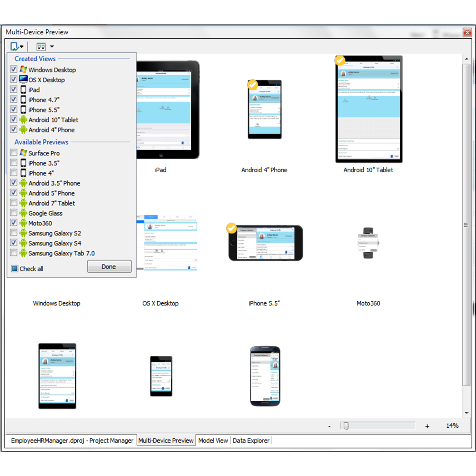Switch to the Model View tab
This screenshot has height=476, width=476.
[x=213, y=440]
